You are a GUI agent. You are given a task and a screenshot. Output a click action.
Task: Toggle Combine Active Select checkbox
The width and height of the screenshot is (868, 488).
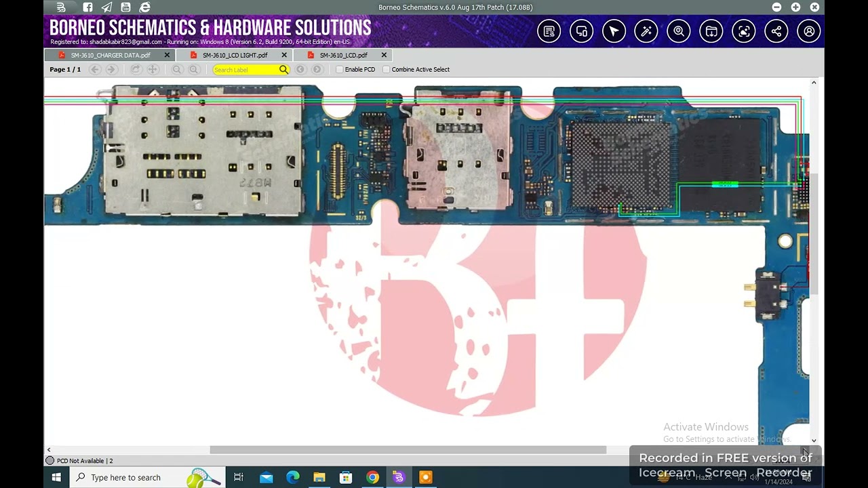[387, 69]
